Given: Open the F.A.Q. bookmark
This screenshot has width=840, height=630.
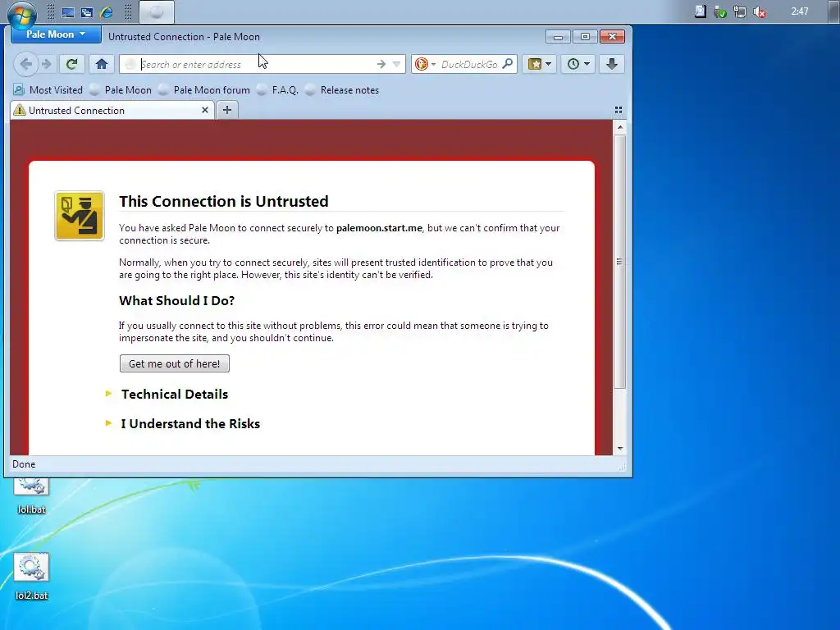Looking at the screenshot, I should point(277,90).
